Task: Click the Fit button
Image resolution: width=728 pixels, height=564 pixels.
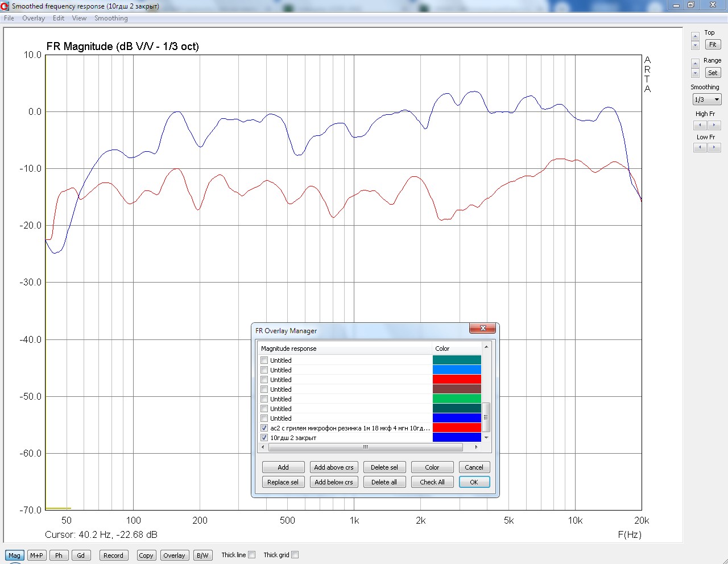Action: (713, 44)
